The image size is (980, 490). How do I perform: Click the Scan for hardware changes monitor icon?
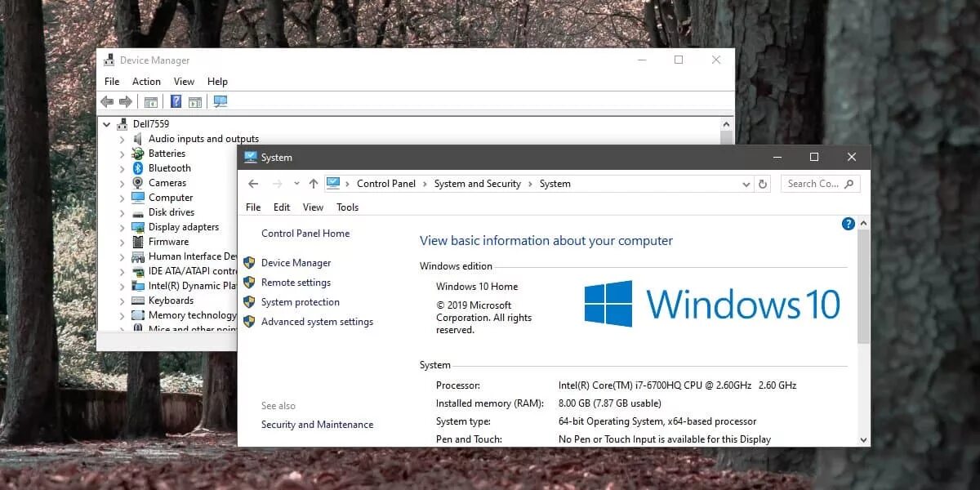[220, 101]
